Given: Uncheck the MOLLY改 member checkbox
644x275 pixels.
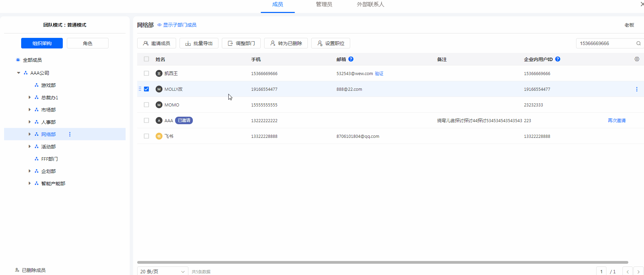Looking at the screenshot, I should pos(146,89).
